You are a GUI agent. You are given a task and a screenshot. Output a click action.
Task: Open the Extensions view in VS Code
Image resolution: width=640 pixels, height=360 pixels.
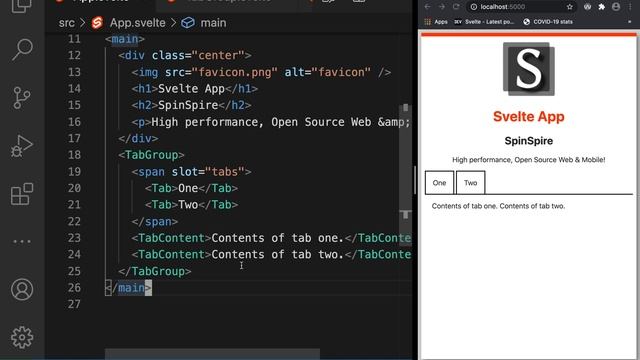pos(22,194)
